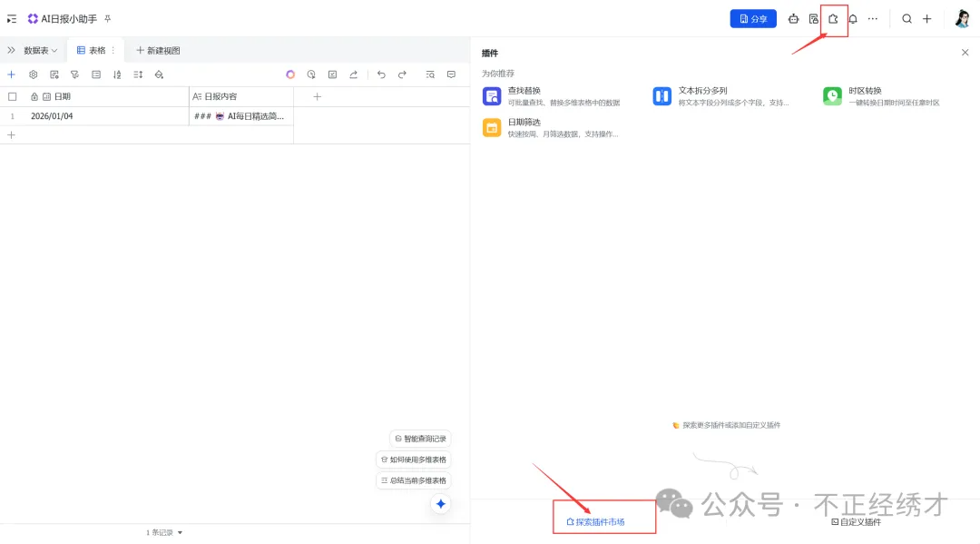Click 探索插件市场 link
The height and width of the screenshot is (544, 980).
(x=595, y=521)
